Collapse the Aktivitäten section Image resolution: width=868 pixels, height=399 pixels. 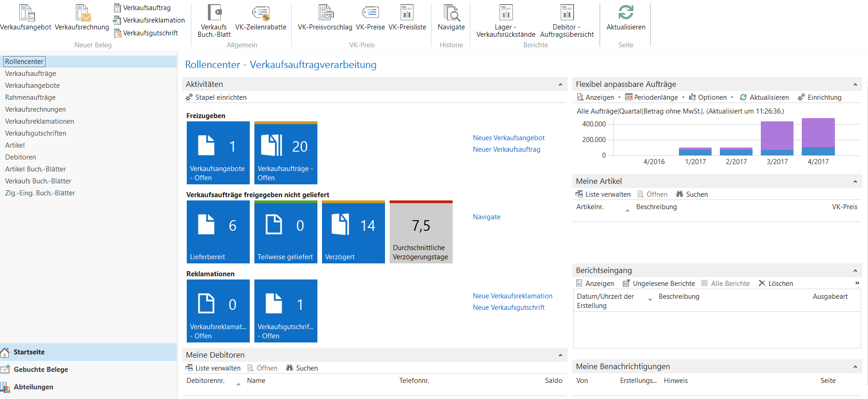pos(560,85)
